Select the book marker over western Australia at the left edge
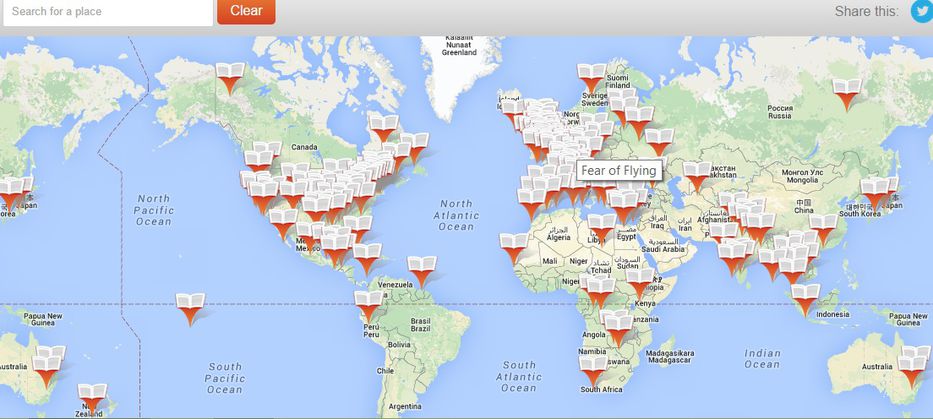The width and height of the screenshot is (933, 419). click(x=46, y=371)
